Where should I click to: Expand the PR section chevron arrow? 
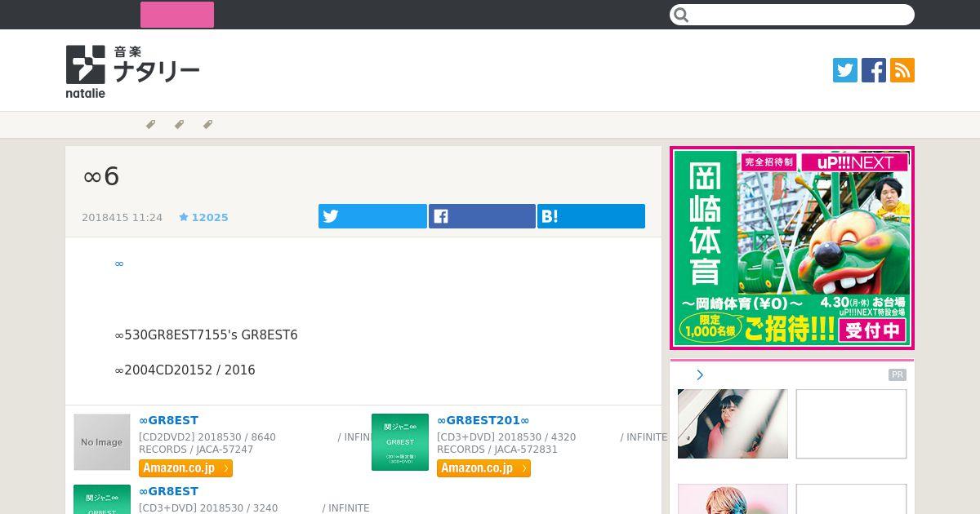point(700,375)
